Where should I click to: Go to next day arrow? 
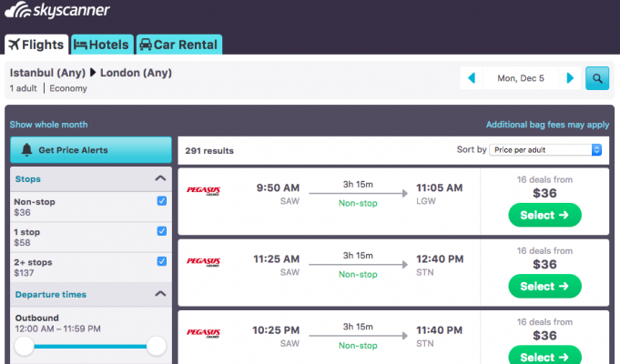(570, 78)
